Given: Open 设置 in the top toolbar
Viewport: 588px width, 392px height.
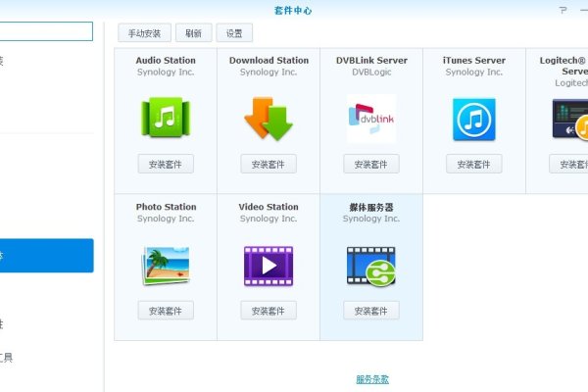Looking at the screenshot, I should pos(234,32).
